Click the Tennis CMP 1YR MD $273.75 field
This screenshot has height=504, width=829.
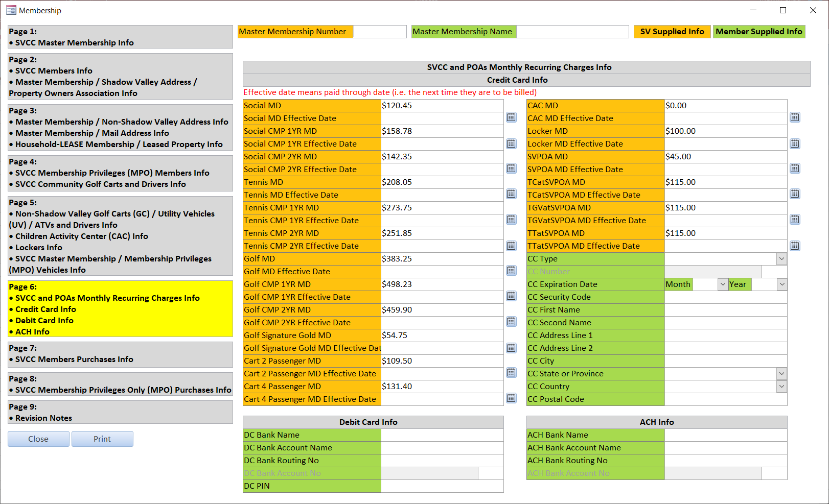(442, 208)
